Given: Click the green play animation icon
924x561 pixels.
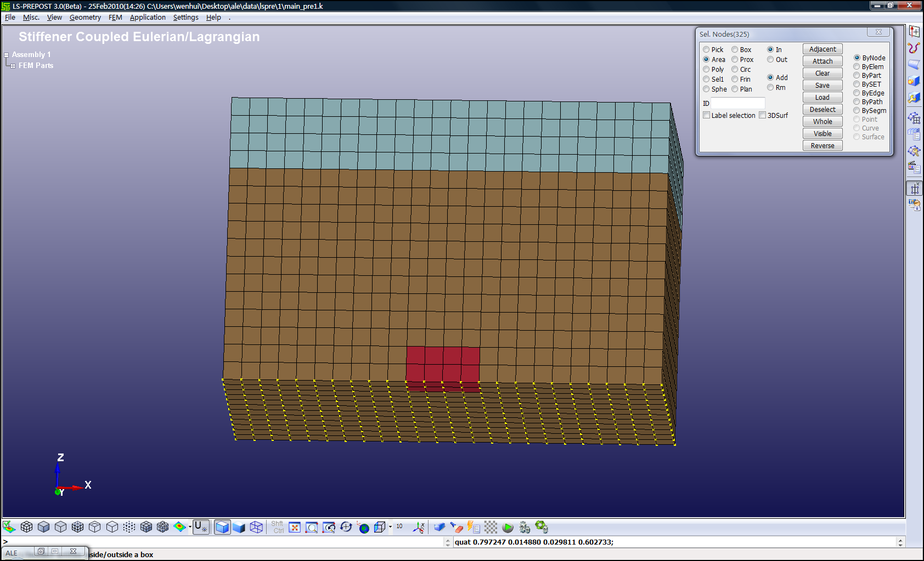Looking at the screenshot, I should click(x=508, y=528).
